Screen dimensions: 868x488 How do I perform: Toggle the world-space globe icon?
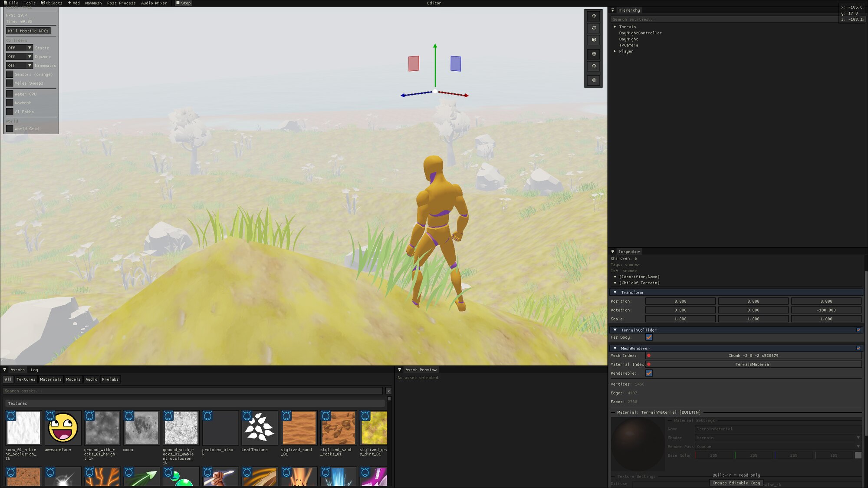pos(594,54)
